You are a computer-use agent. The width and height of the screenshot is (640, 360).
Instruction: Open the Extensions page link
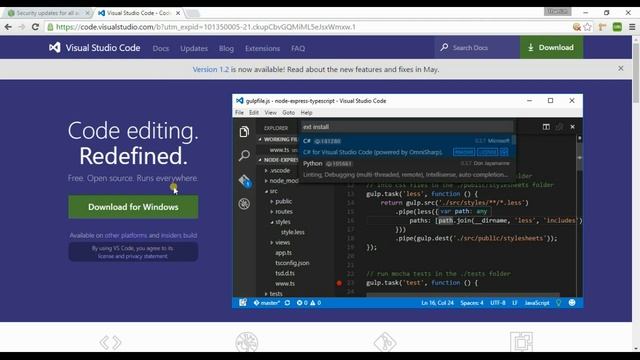(x=262, y=48)
